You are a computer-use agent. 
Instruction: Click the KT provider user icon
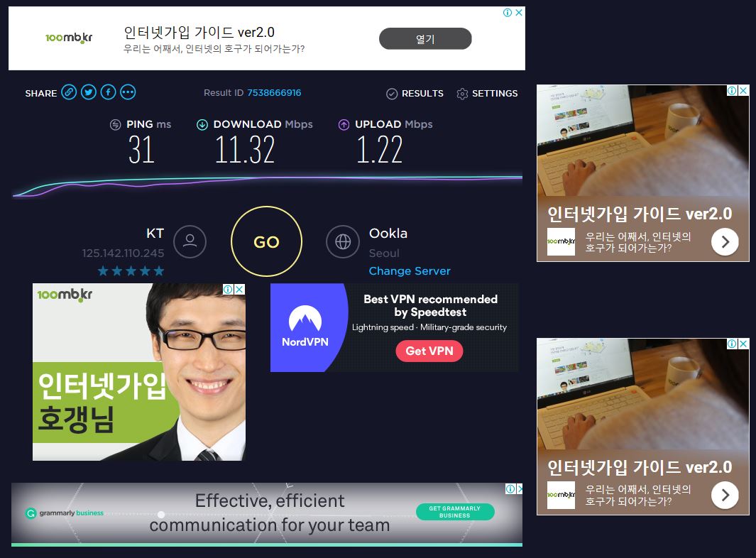pos(190,242)
